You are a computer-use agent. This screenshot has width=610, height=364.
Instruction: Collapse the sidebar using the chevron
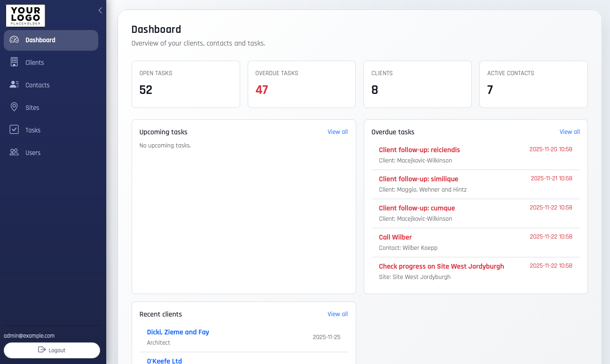[x=100, y=10]
